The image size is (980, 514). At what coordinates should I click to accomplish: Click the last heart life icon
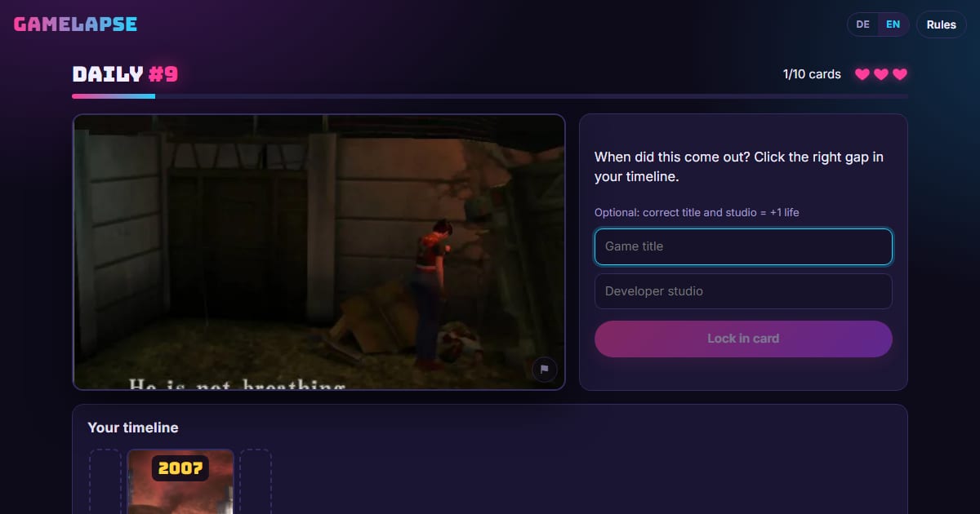click(x=900, y=74)
